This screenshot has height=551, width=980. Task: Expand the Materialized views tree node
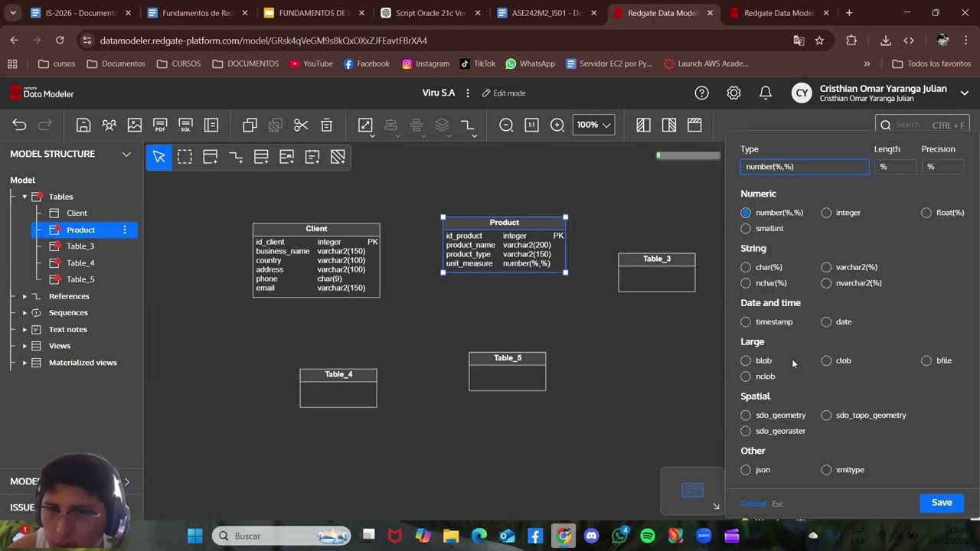point(24,363)
